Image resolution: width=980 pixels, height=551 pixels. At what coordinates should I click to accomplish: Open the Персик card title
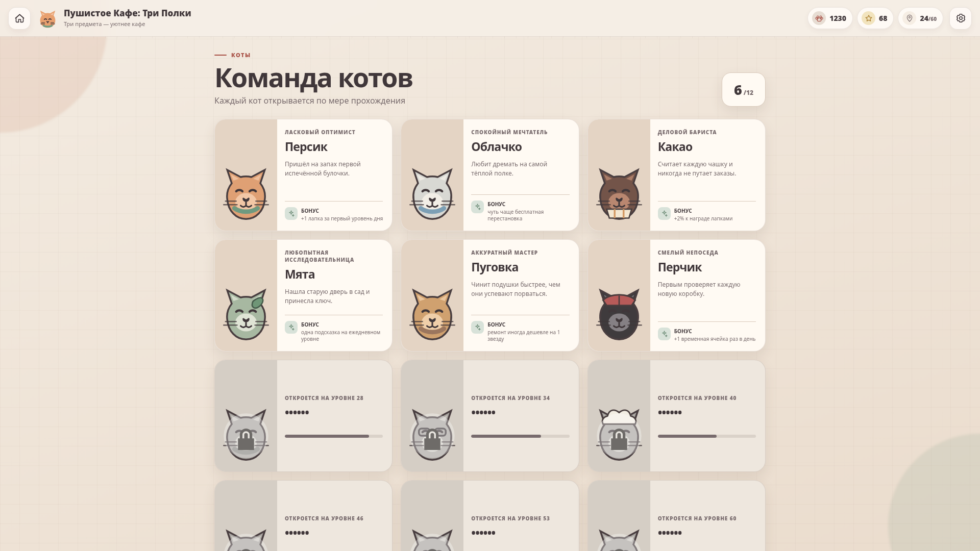[306, 147]
